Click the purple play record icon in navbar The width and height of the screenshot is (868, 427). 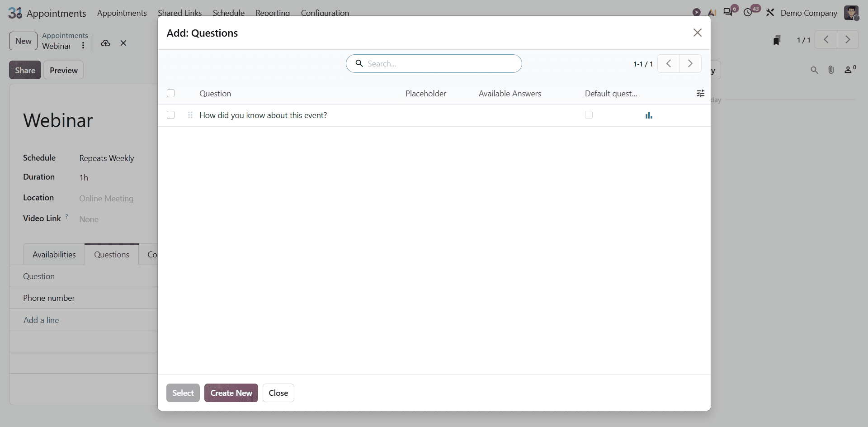(696, 12)
